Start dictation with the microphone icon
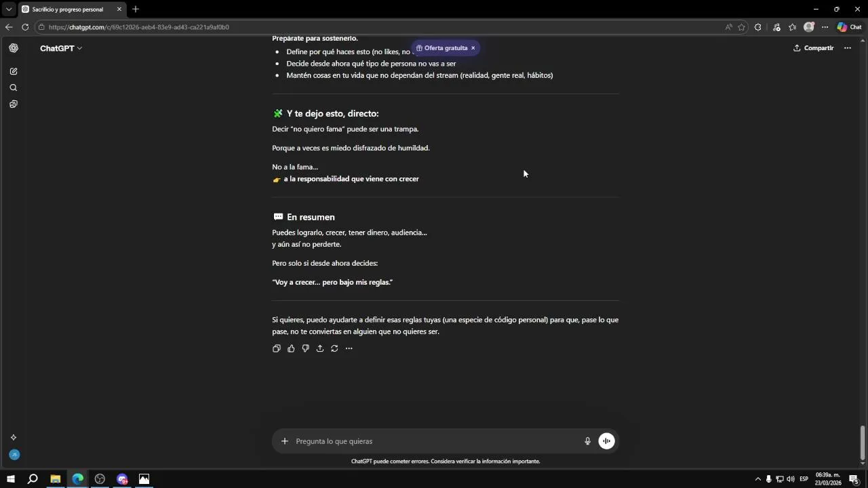Image resolution: width=868 pixels, height=488 pixels. pyautogui.click(x=588, y=441)
